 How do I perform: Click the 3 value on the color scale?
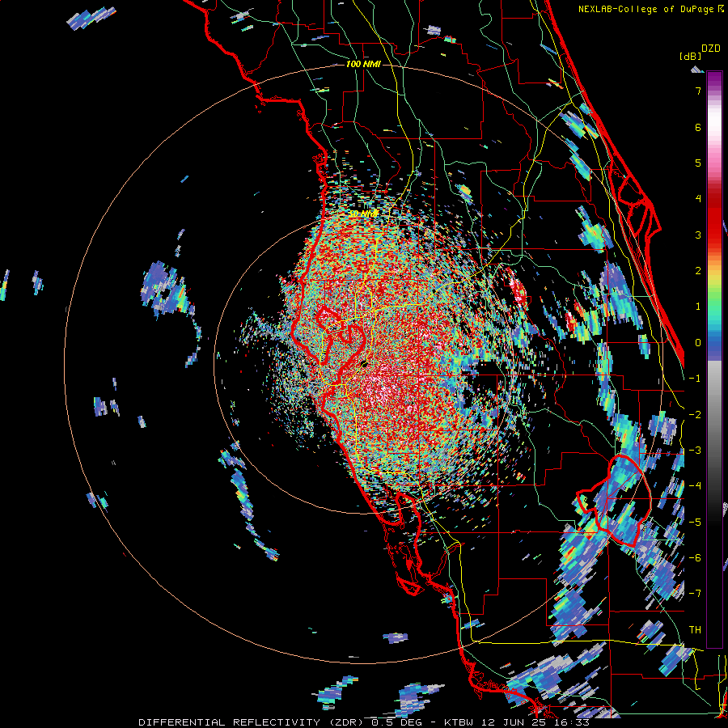pyautogui.click(x=698, y=235)
